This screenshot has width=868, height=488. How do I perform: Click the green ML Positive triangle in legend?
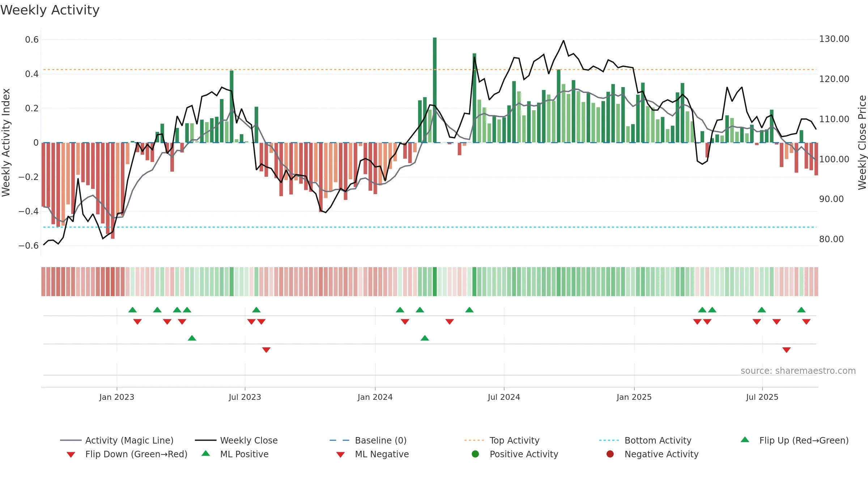pos(206,453)
